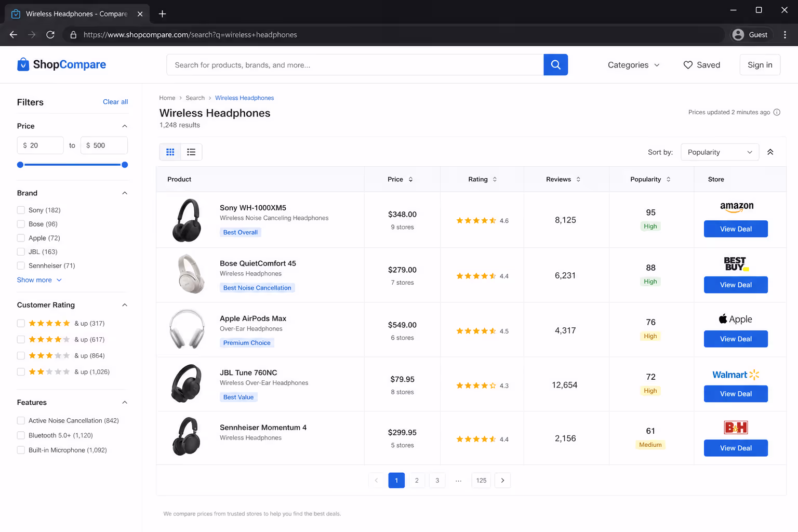Click the price range slider track

[72, 165]
